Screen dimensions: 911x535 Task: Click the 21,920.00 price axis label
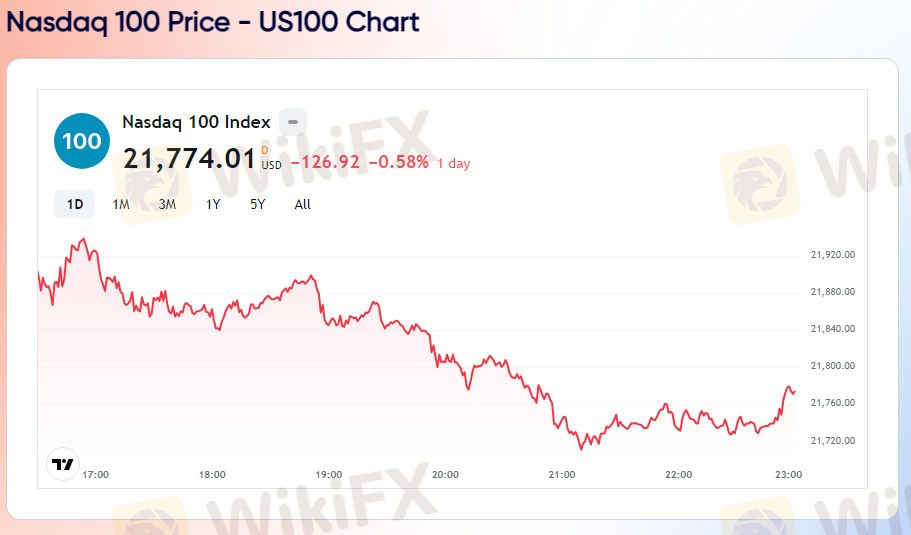(832, 255)
